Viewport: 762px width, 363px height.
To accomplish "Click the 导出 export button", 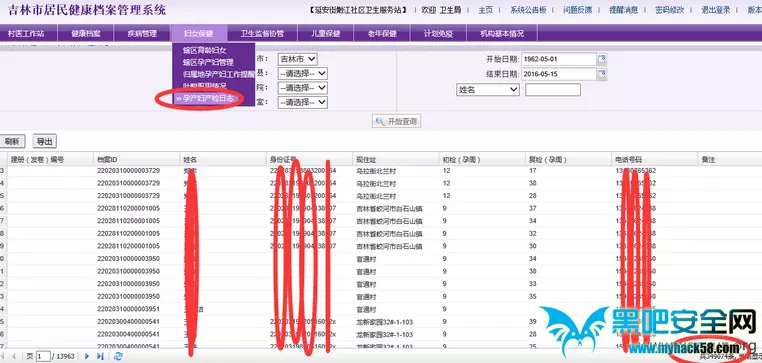I will [44, 141].
